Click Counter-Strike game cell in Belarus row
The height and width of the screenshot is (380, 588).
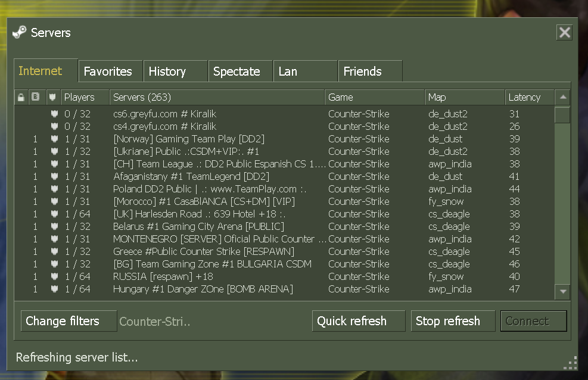point(359,226)
